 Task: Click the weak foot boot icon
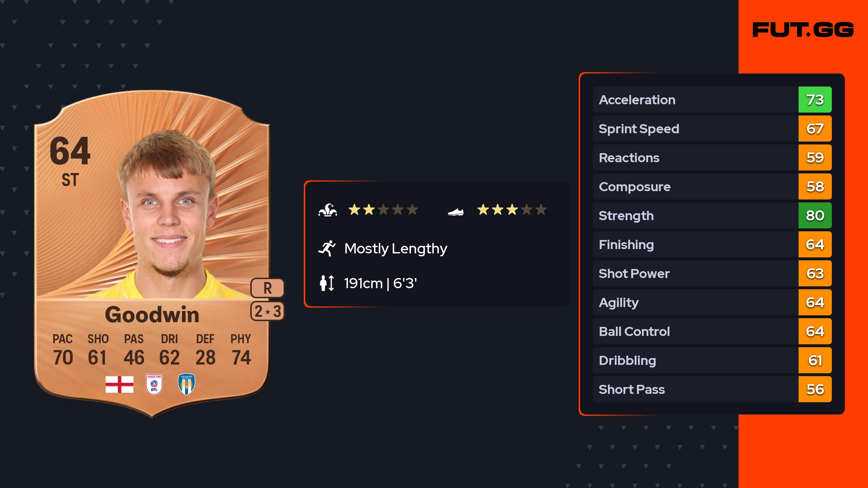pos(456,212)
